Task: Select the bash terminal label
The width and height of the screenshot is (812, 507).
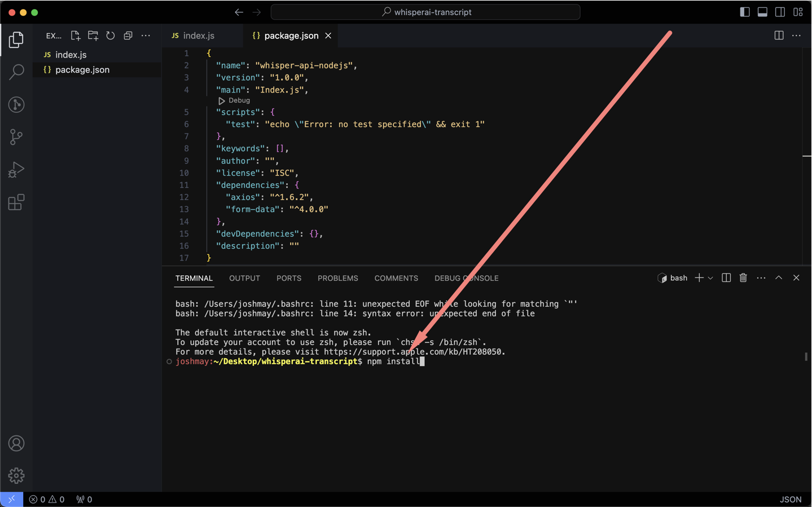Action: click(x=673, y=278)
